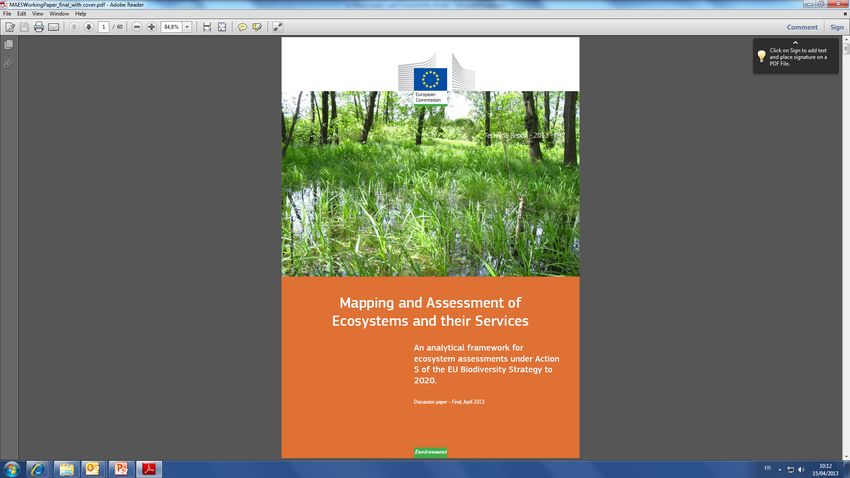850x478 pixels.
Task: Send the file by email via envelope icon
Action: click(x=53, y=27)
